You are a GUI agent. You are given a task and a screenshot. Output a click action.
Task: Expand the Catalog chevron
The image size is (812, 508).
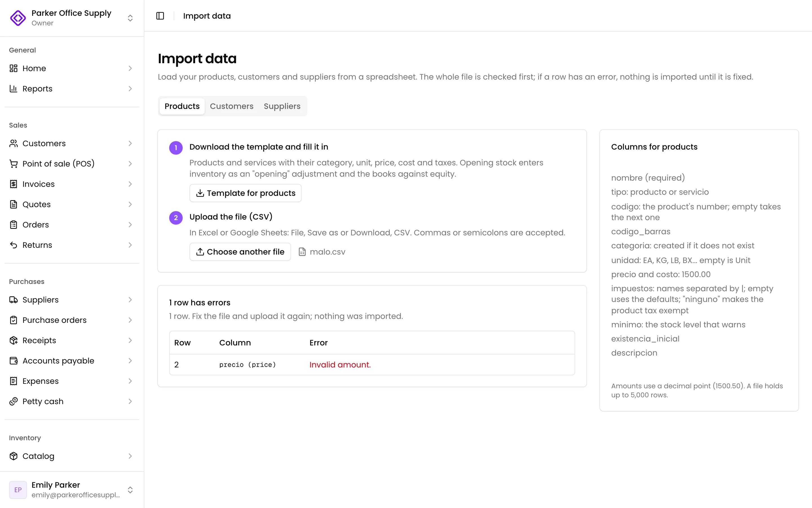coord(130,456)
